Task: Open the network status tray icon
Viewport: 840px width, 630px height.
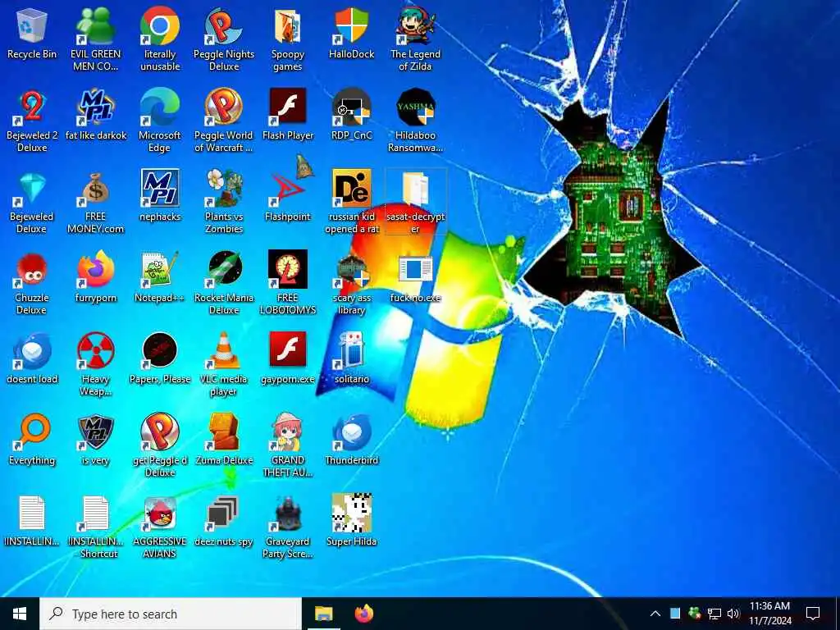Action: coord(714,614)
